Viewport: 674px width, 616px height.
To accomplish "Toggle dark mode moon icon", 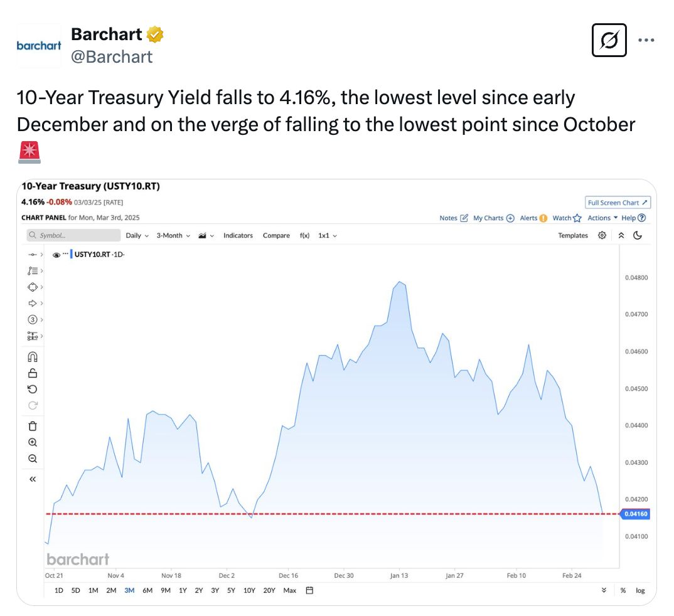I will coord(638,235).
